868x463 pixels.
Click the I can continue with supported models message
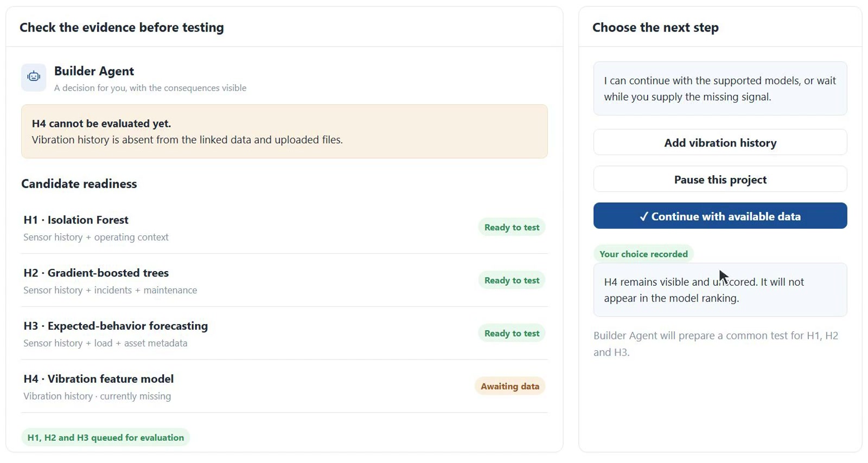point(720,88)
